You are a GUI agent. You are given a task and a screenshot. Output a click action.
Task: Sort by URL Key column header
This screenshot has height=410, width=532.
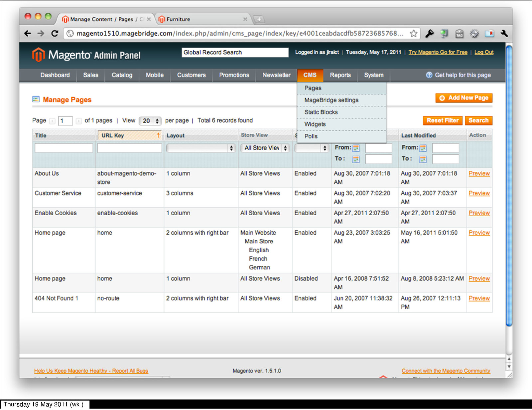129,135
